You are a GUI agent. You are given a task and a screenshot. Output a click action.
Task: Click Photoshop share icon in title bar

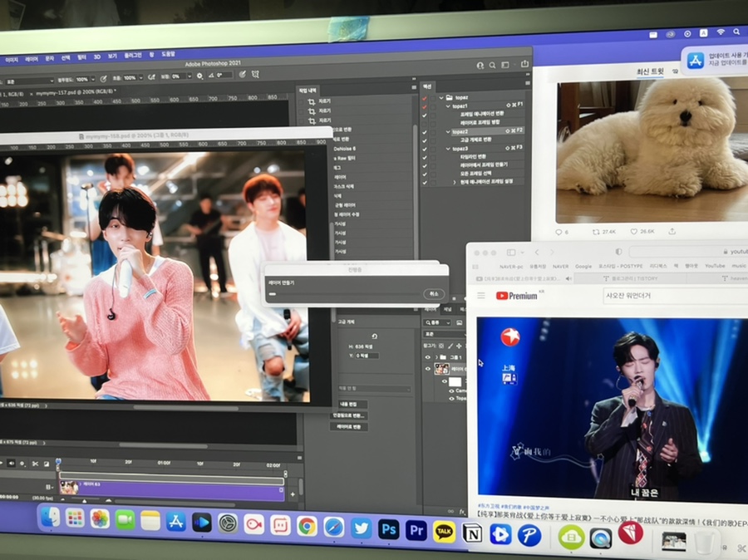coord(524,64)
